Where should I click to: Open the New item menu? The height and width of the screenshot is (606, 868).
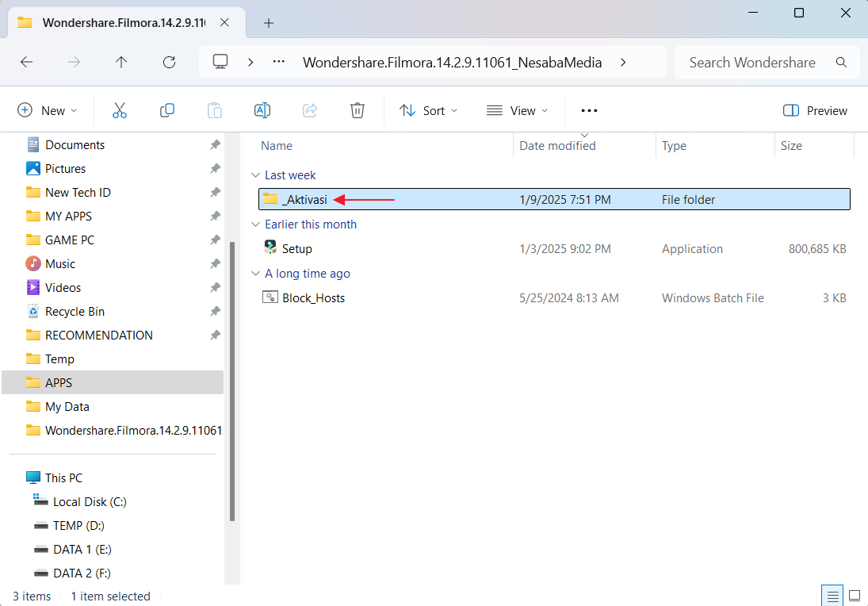tap(48, 110)
